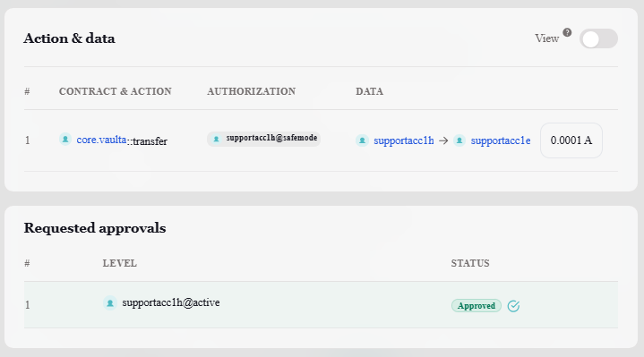Image resolution: width=644 pixels, height=357 pixels.
Task: Click the supportacc1h@active level text
Action: 171,302
